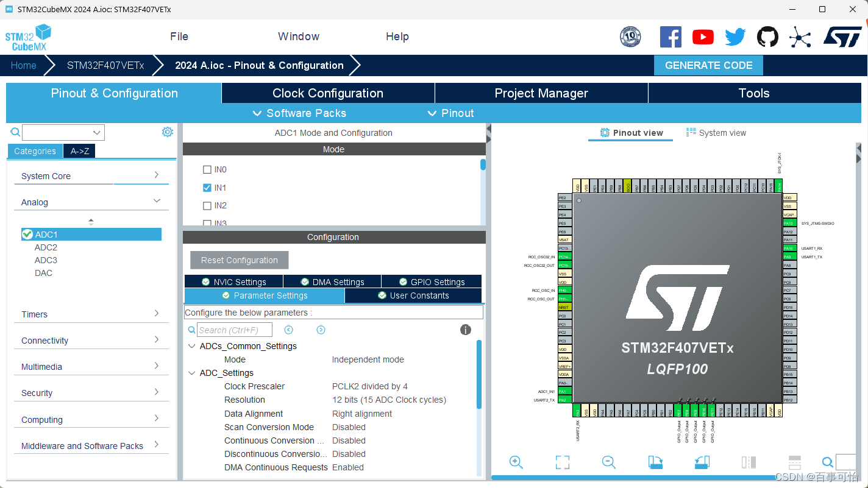
Task: Enable the IN0 channel checkbox
Action: point(207,169)
